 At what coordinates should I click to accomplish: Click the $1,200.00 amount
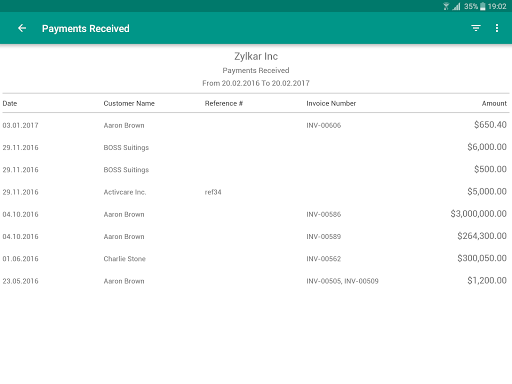487,280
